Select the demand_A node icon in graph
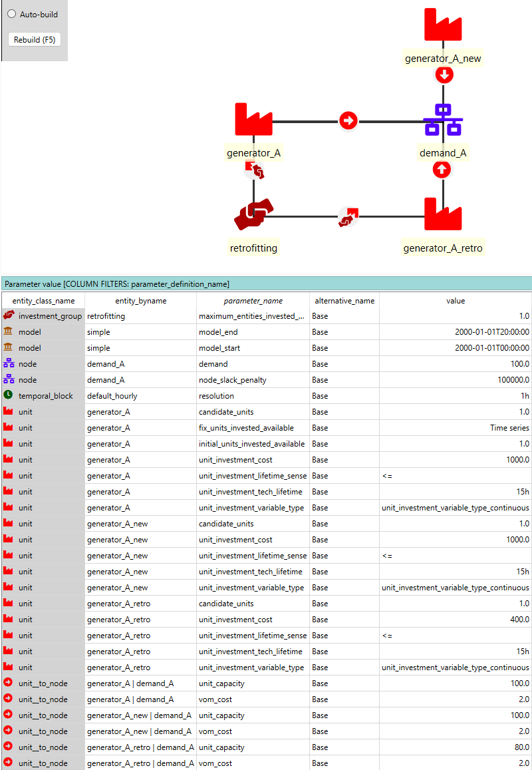532x770 pixels. pos(443,119)
